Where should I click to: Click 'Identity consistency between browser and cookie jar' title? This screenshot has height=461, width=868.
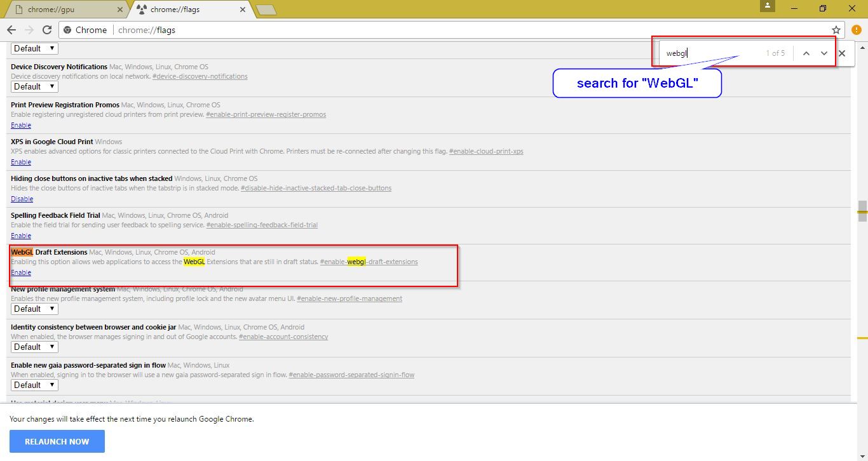coord(93,327)
